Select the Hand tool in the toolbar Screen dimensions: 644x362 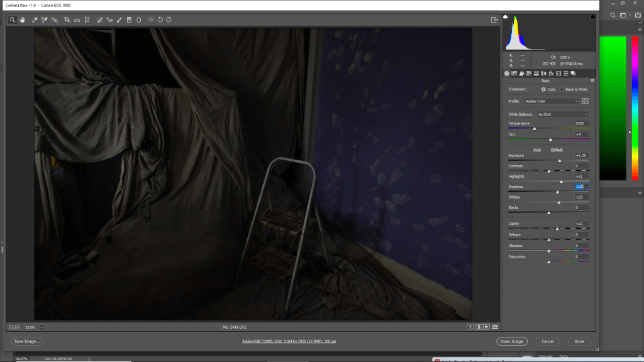click(x=23, y=20)
